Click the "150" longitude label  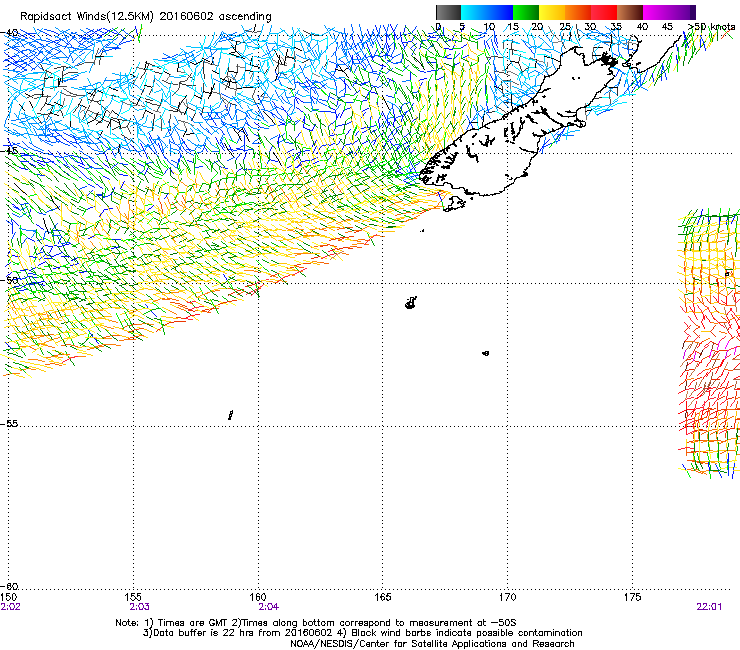click(x=8, y=597)
